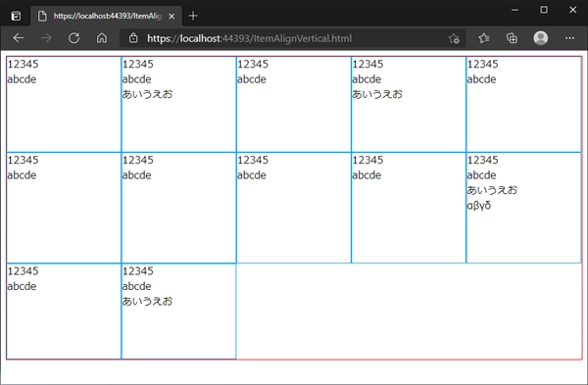Open the Collections panel
Viewport: 588px width, 385px height.
point(512,38)
